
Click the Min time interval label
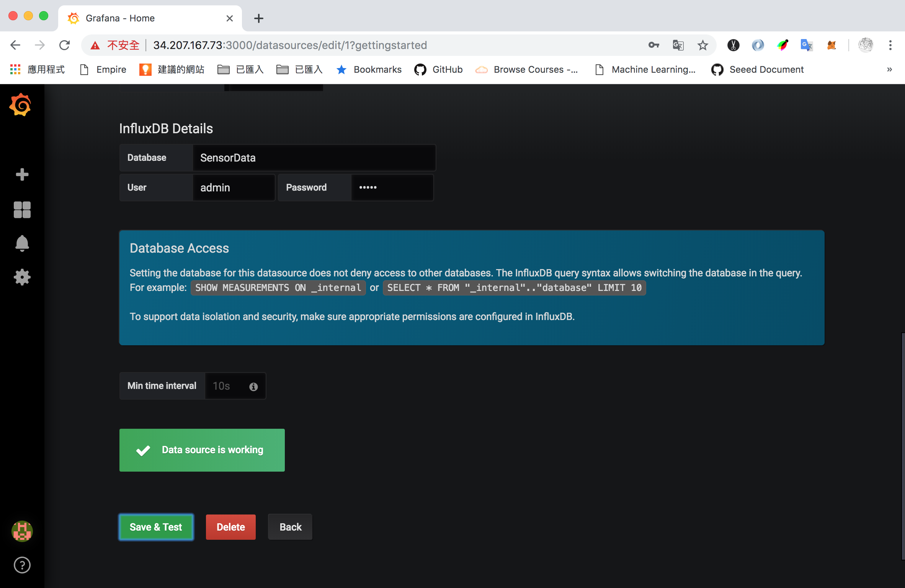point(162,386)
